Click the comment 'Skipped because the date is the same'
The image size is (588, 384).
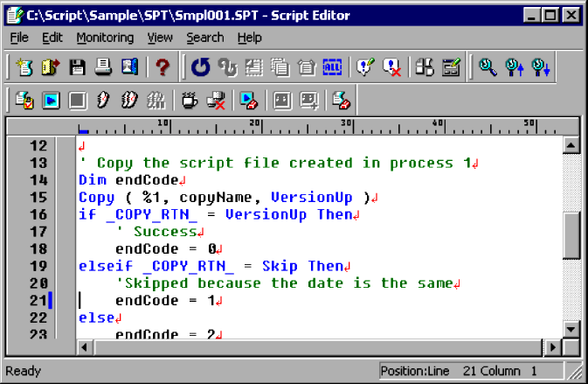(285, 283)
